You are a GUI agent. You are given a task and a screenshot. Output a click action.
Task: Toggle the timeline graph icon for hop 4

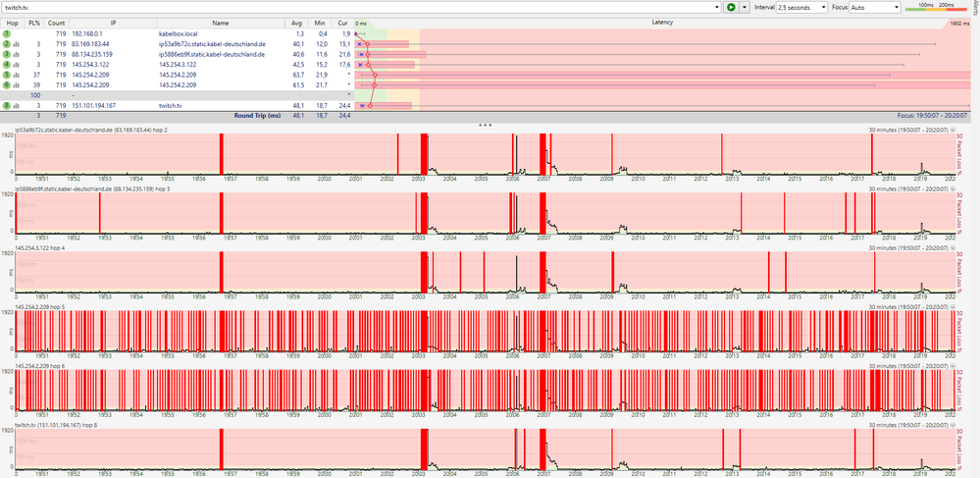coord(16,64)
